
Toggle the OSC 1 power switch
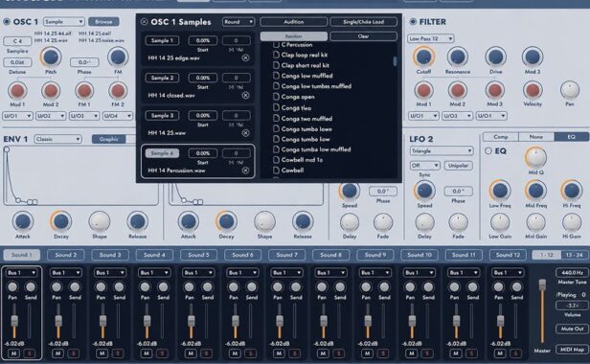(7, 22)
